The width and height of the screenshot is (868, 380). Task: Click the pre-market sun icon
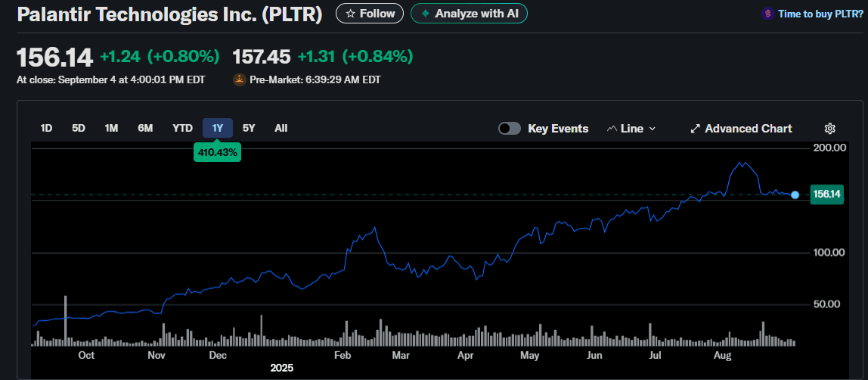pos(240,79)
